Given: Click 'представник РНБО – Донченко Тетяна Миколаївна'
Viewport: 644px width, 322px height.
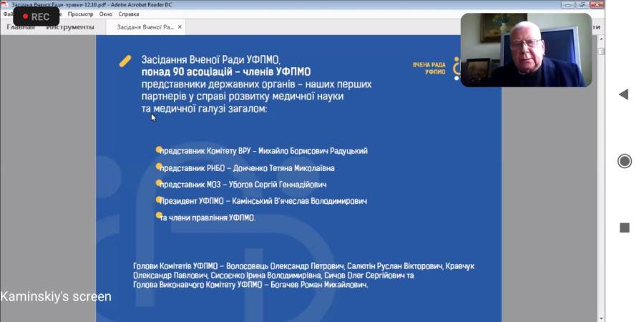Looking at the screenshot, I should click(247, 168).
